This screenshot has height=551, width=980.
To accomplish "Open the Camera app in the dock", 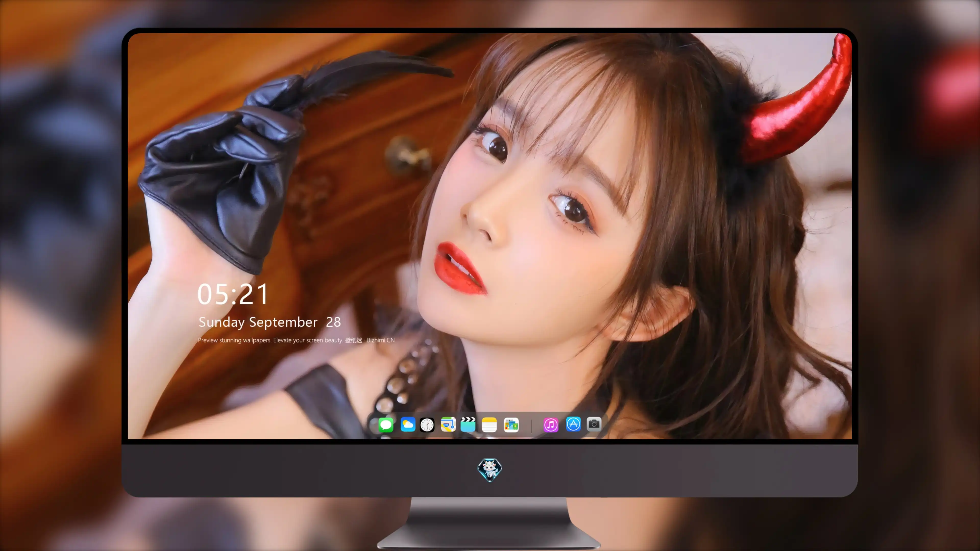I will [x=594, y=424].
